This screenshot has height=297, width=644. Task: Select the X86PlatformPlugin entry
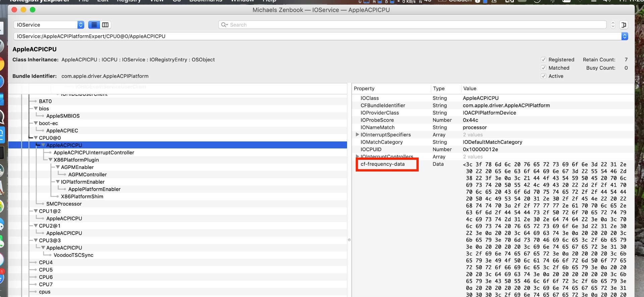click(x=76, y=160)
